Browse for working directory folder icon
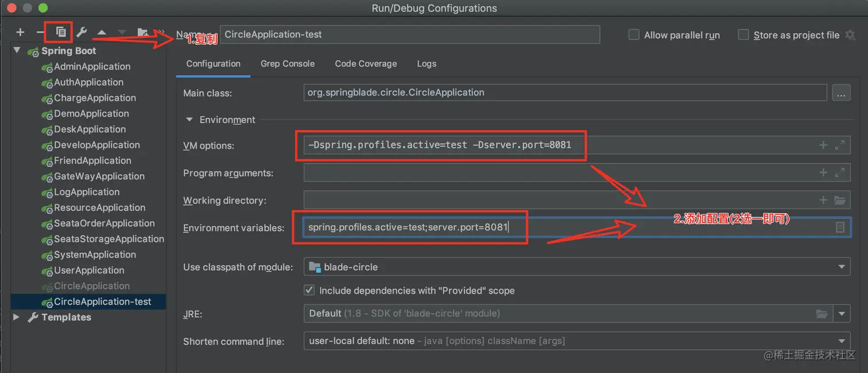Screen dimensions: 868x373 coord(840,200)
